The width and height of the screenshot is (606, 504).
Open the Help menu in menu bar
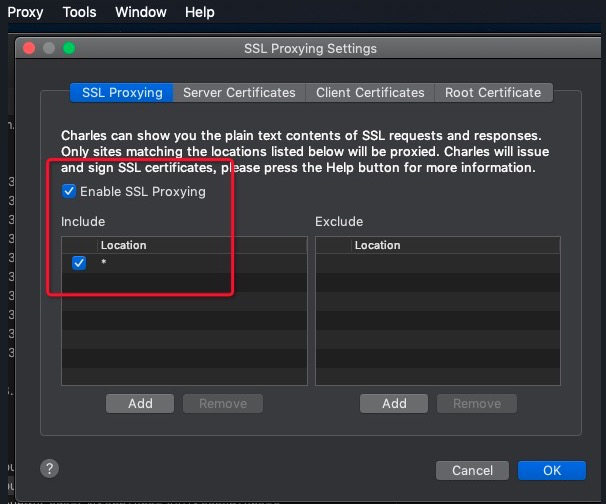199,12
